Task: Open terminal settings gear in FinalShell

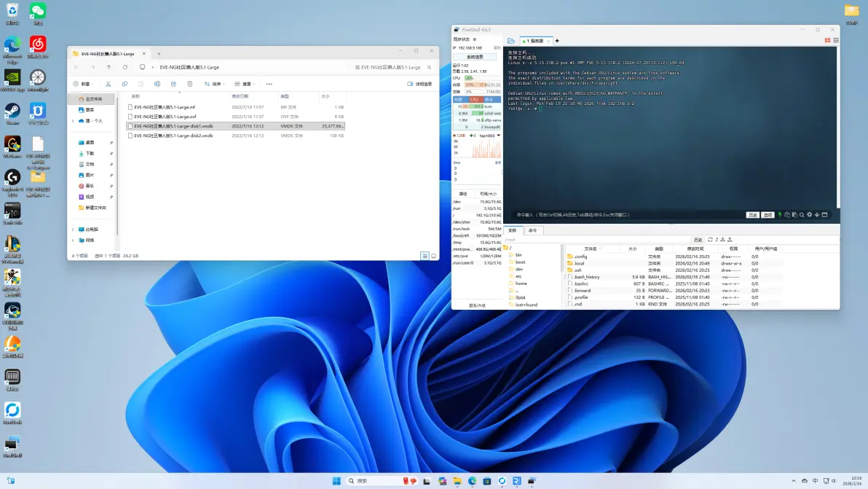Action: (809, 215)
